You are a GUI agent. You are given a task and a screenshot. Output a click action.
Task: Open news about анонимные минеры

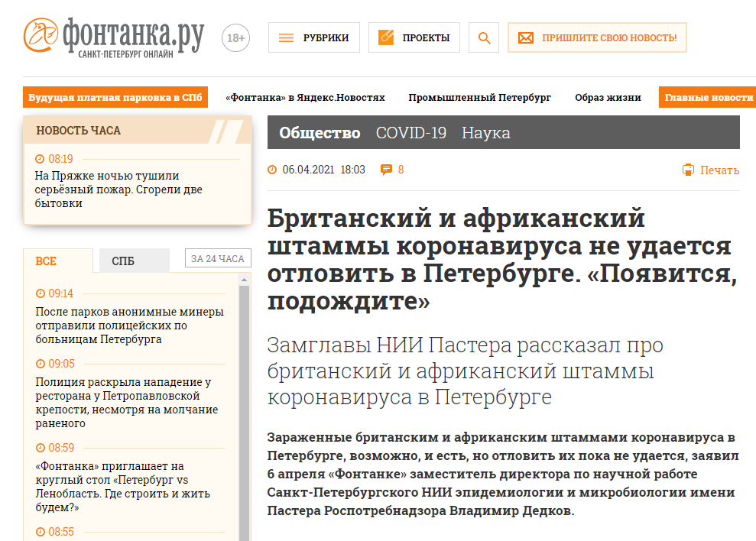tap(130, 326)
